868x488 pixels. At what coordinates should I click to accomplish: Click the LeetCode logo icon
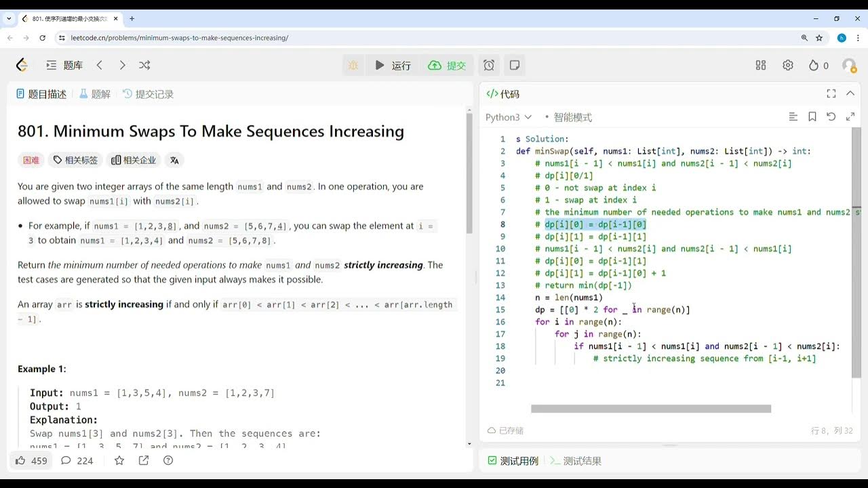[x=22, y=65]
